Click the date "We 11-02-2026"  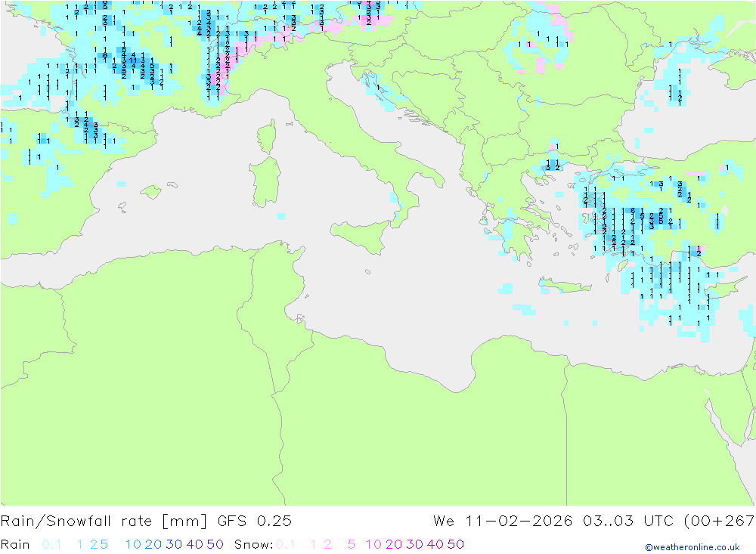click(x=503, y=522)
